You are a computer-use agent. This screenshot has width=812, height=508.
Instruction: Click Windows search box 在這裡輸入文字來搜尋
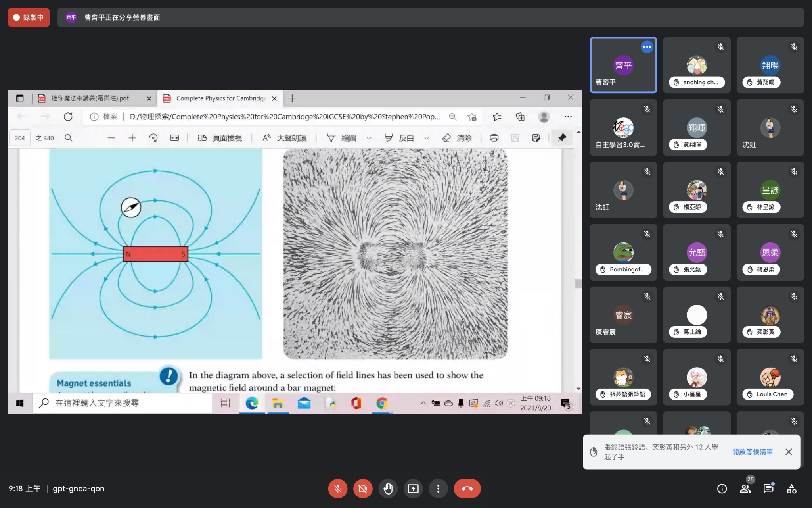tap(123, 403)
